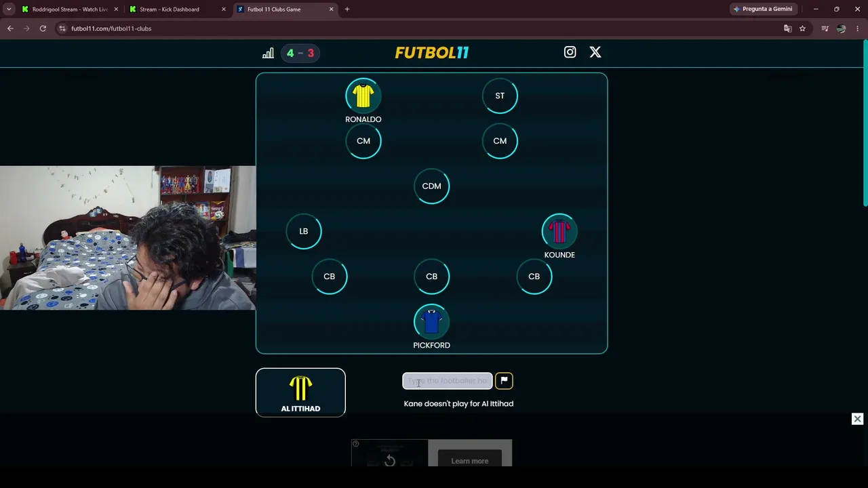Click the ad's Learn more button
The image size is (868, 488).
point(470,461)
